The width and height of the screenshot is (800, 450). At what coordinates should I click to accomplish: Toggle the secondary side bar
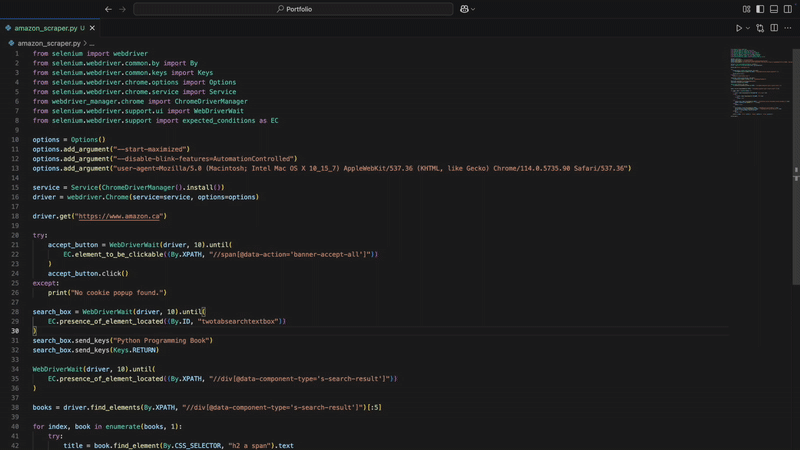pyautogui.click(x=788, y=9)
